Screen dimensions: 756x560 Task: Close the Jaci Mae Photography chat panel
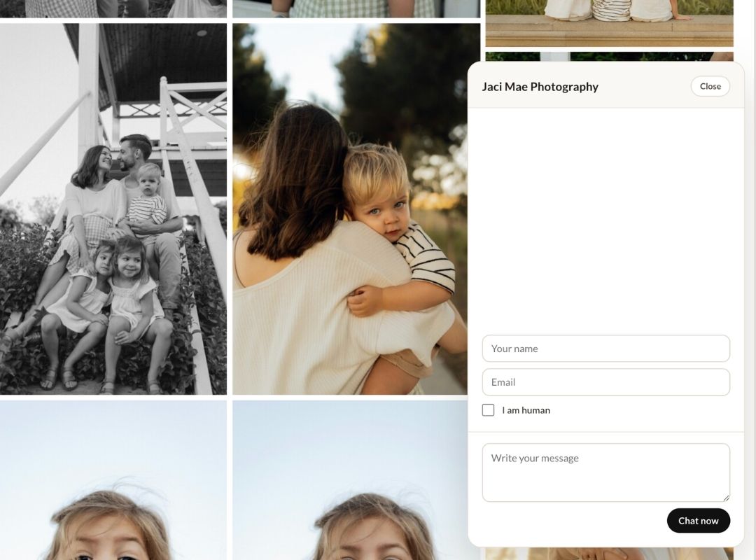pos(710,86)
